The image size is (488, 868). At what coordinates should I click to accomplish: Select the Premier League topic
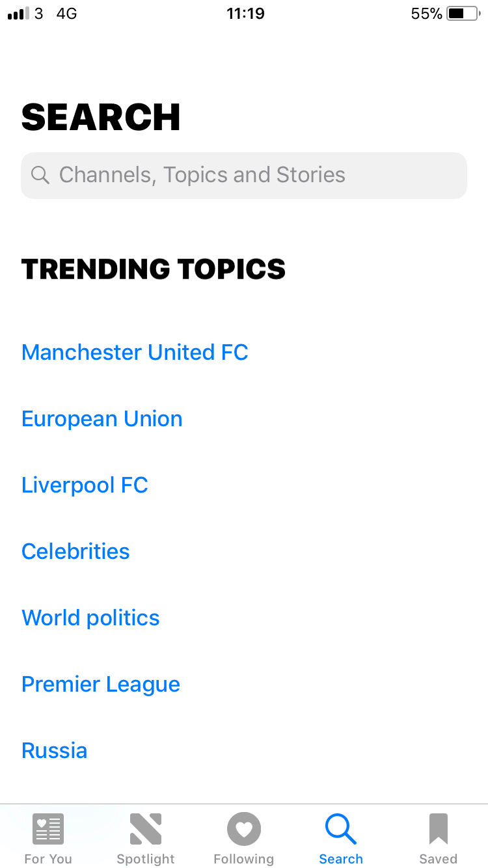pyautogui.click(x=101, y=685)
